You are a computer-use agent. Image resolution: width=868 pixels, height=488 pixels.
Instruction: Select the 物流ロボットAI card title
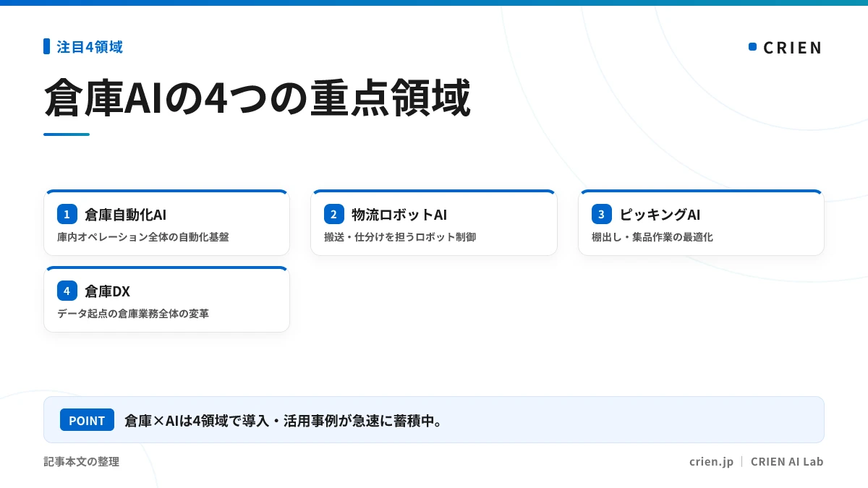pos(399,215)
